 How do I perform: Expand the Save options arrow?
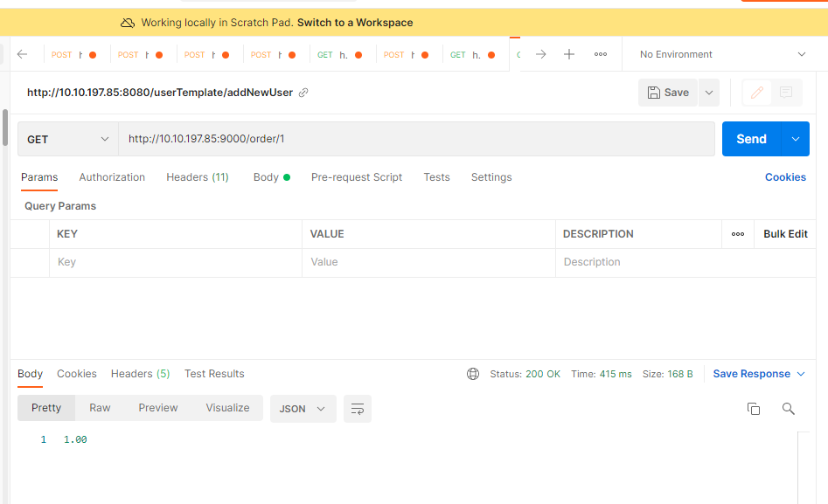click(709, 93)
